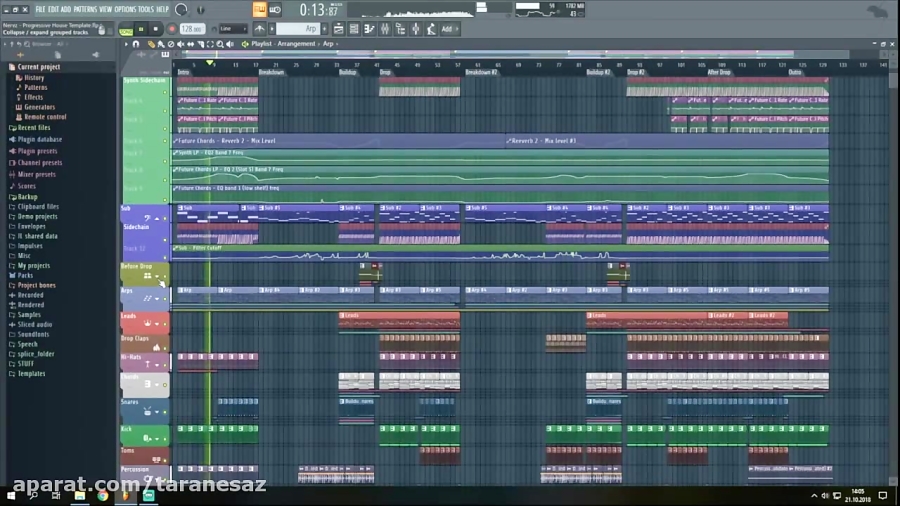Viewport: 900px width, 506px height.
Task: Click the Record button
Action: 171,29
